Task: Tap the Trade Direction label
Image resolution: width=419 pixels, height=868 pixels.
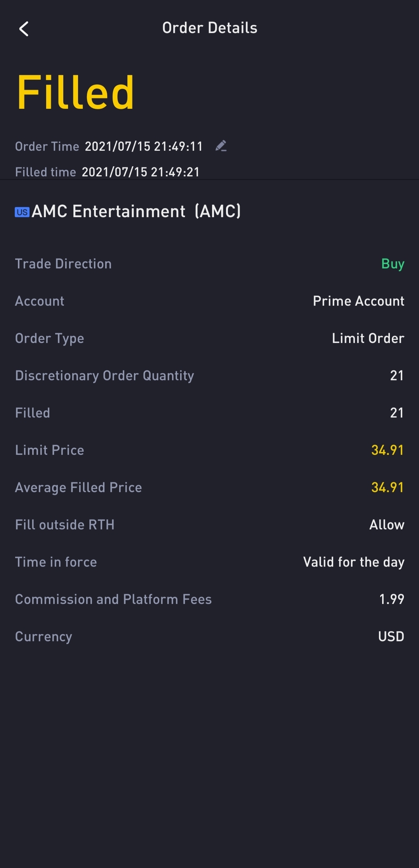Action: point(63,264)
